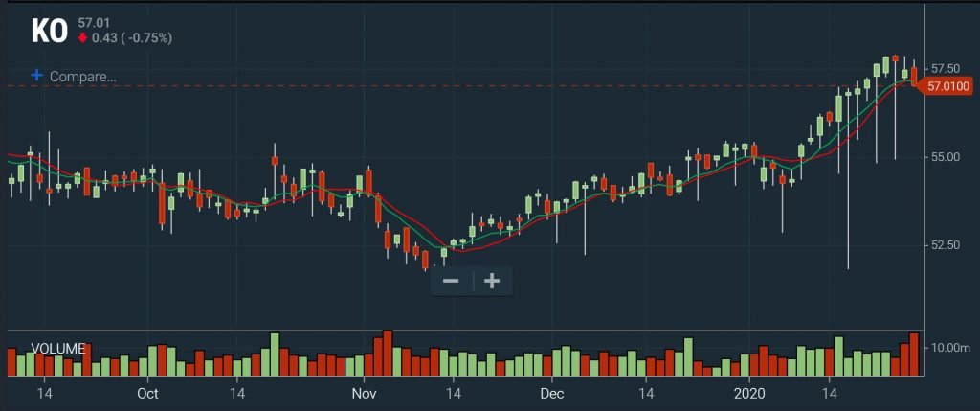Click the 52.50 price axis label
Viewport: 980px width, 411px height.
click(945, 245)
